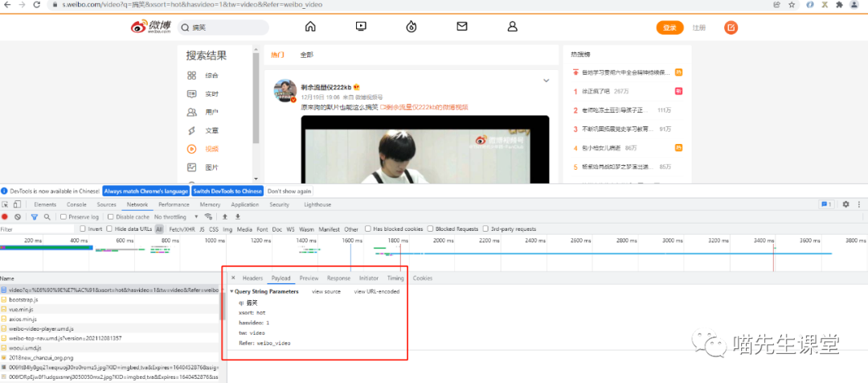Check the Invert filter checkbox
The width and height of the screenshot is (868, 383).
83,229
